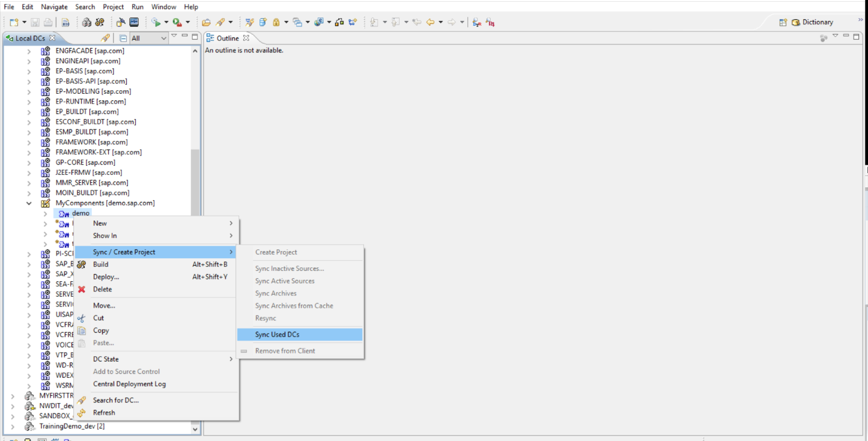Click the globe-with-window toolbar icon
868x441 pixels.
point(318,22)
